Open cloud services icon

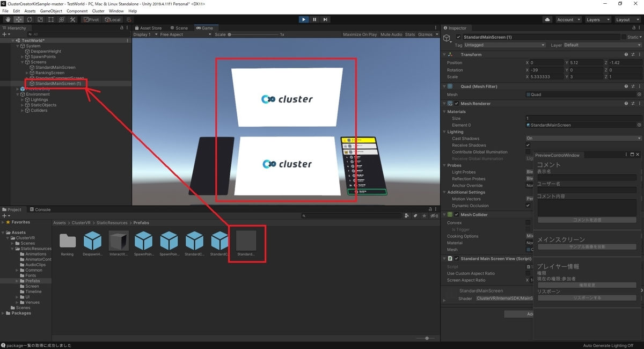point(547,20)
